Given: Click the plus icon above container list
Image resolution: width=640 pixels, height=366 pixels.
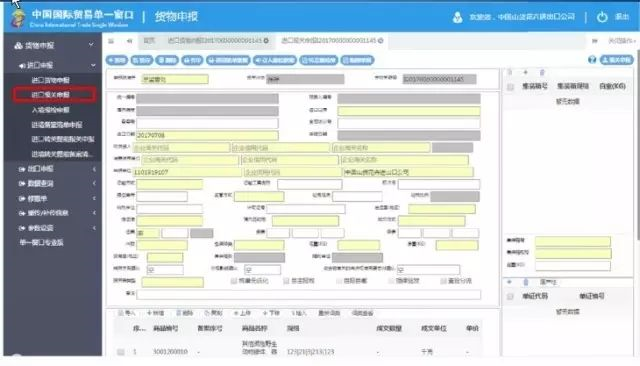Looking at the screenshot, I should pos(526,72).
